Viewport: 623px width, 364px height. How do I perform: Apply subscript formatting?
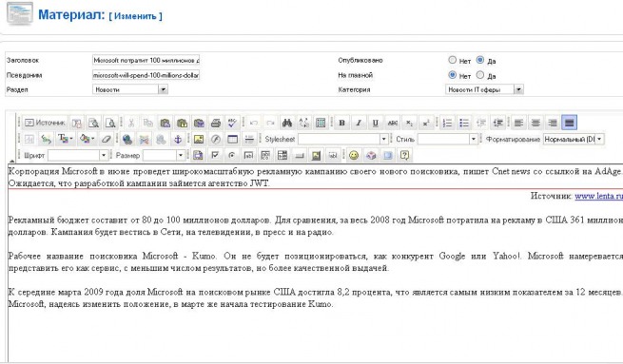(409, 123)
